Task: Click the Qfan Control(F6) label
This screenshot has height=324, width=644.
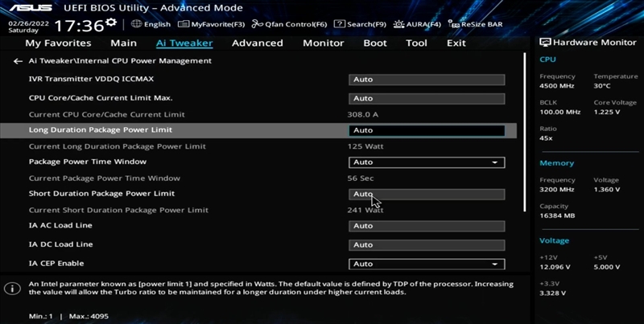Action: tap(295, 24)
